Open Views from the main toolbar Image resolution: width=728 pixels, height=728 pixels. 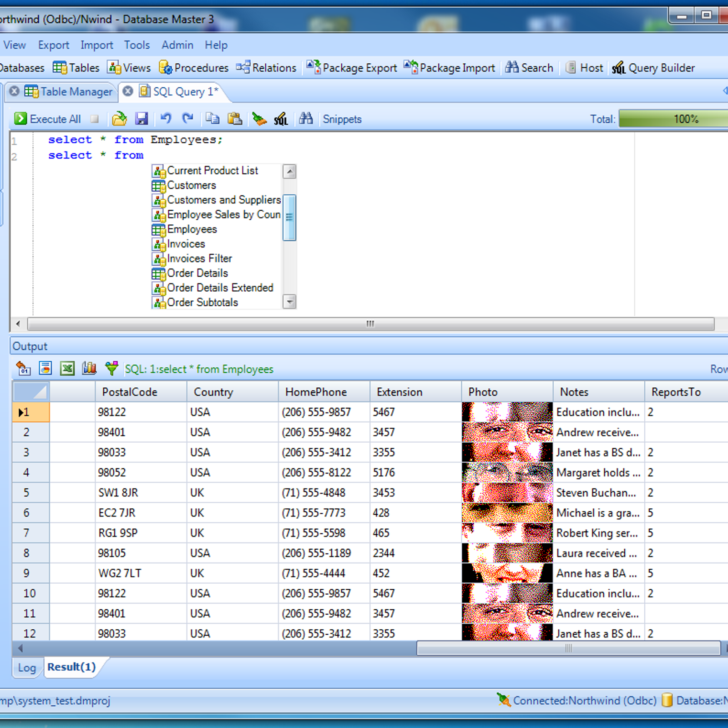point(129,68)
